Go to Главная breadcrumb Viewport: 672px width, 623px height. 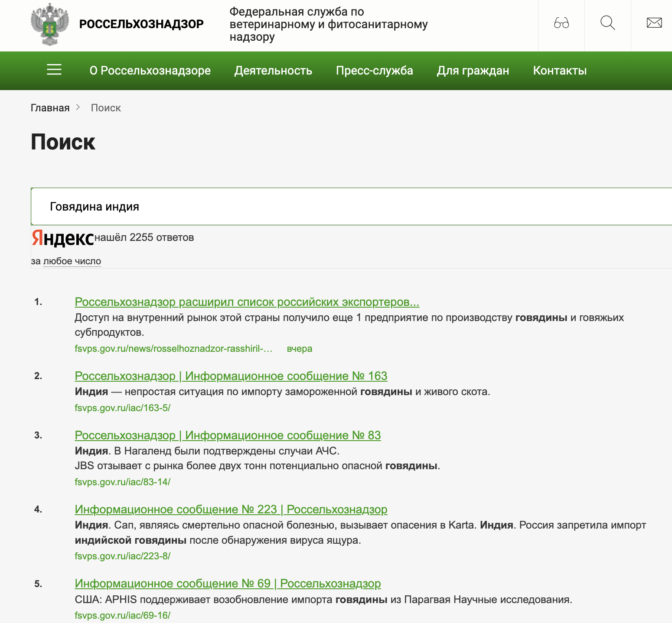(x=50, y=108)
